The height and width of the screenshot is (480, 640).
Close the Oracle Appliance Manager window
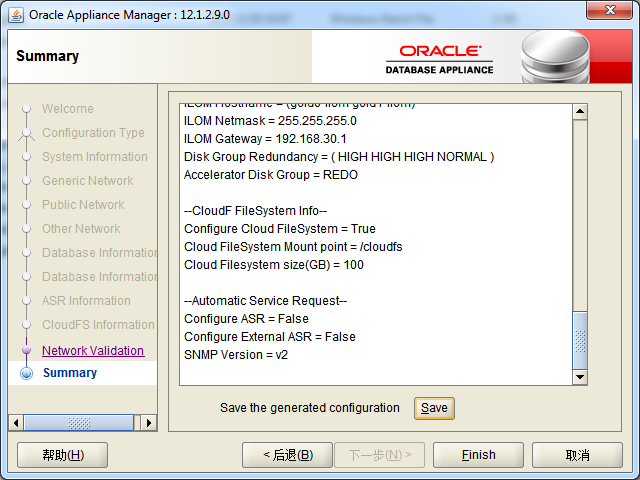(610, 10)
